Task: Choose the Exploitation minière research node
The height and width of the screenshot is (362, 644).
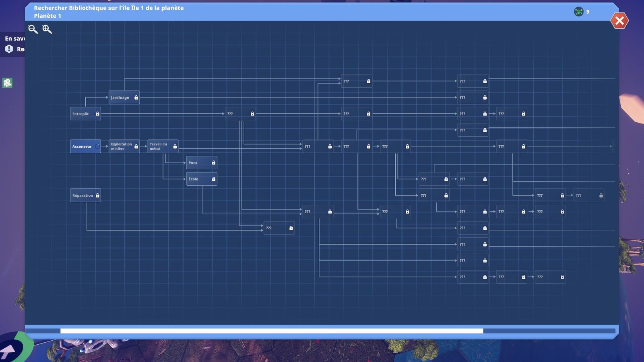Action: [x=121, y=146]
